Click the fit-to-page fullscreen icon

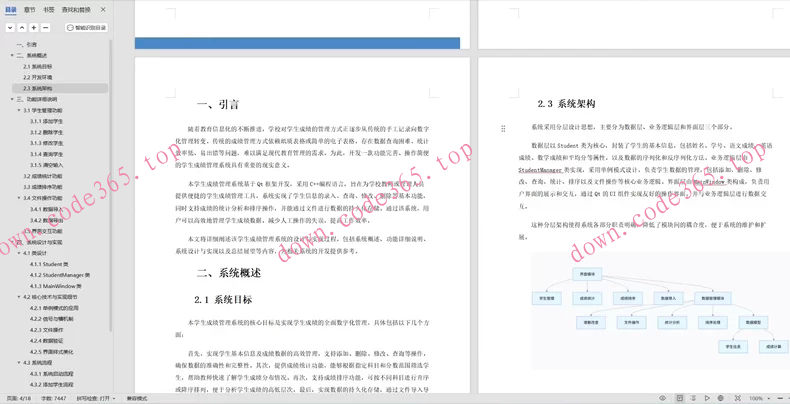[738, 398]
